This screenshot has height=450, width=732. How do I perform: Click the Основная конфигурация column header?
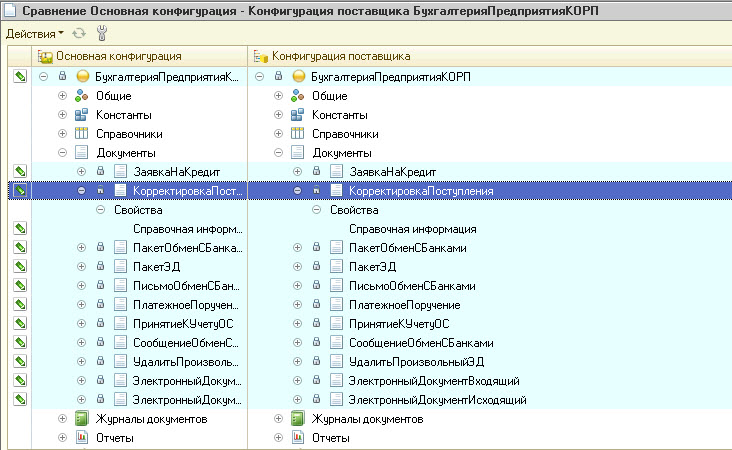coord(139,56)
